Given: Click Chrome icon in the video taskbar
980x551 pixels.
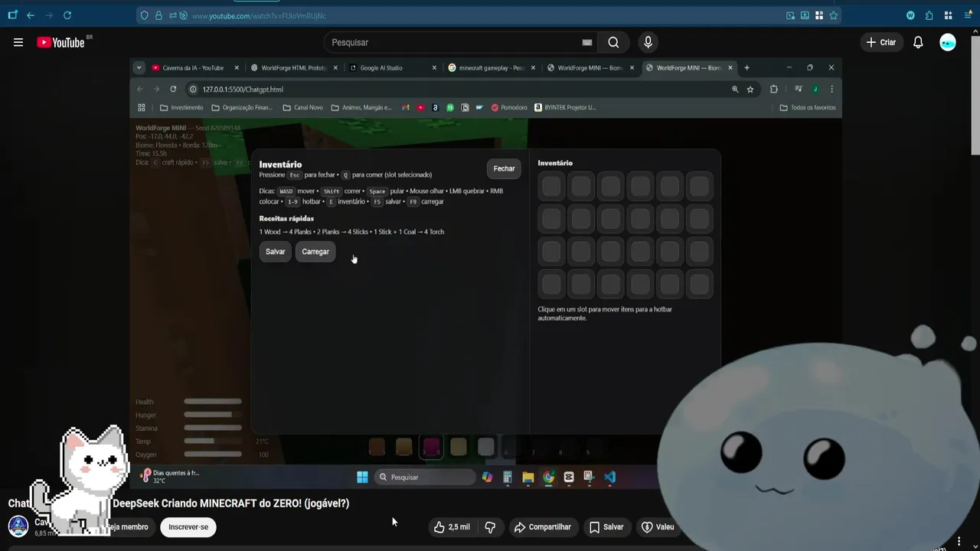Looking at the screenshot, I should [548, 478].
